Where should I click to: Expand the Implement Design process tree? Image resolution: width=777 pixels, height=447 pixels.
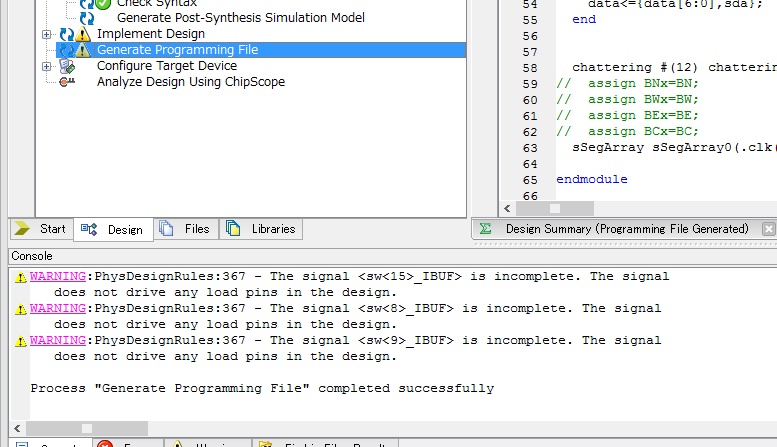[47, 34]
